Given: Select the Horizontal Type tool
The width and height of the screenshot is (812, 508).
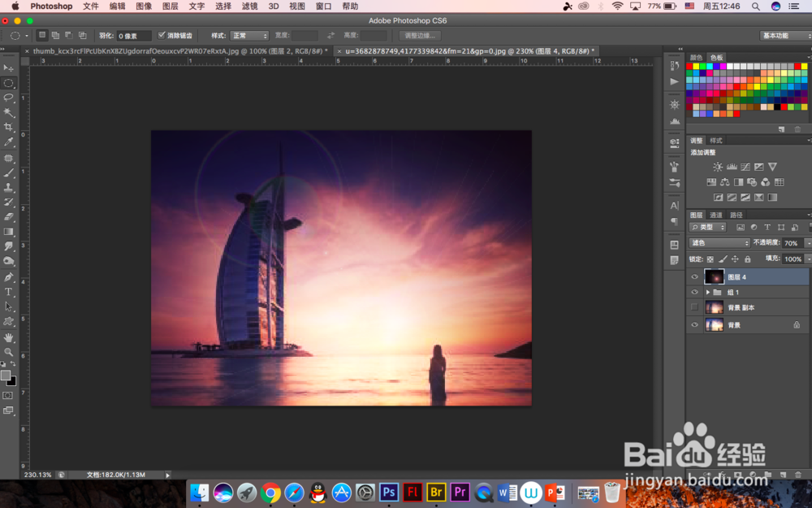Looking at the screenshot, I should pyautogui.click(x=8, y=292).
